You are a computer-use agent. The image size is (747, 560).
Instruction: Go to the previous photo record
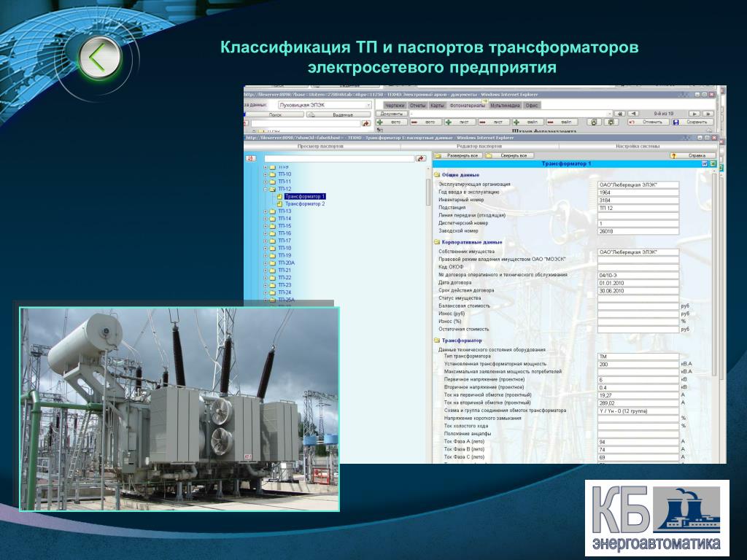(x=633, y=114)
